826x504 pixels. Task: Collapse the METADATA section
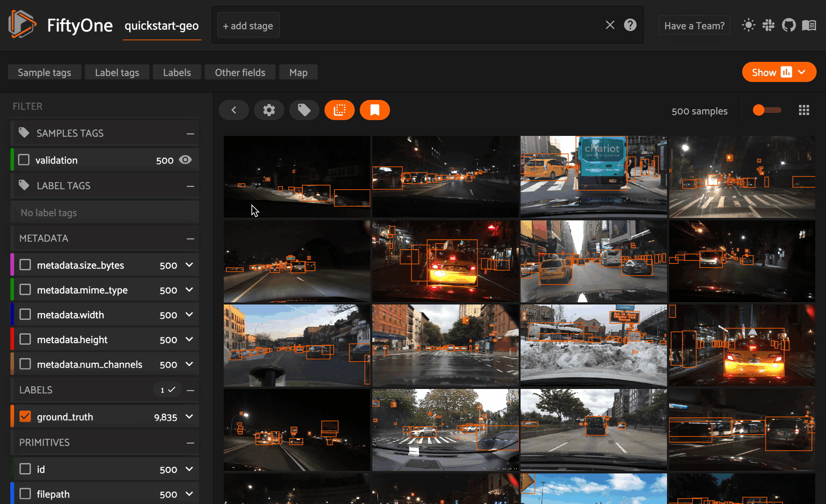click(x=190, y=239)
